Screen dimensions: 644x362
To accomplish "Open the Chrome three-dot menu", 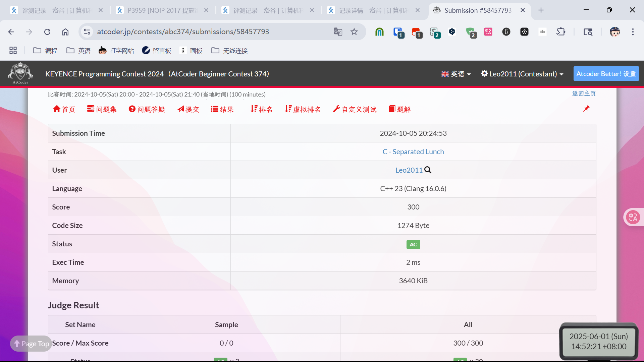I will 633,32.
